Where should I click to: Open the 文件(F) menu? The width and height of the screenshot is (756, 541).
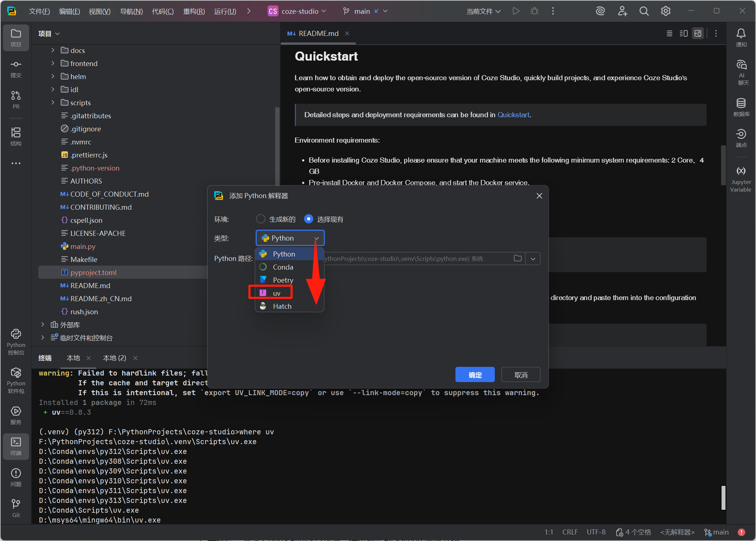(x=39, y=11)
